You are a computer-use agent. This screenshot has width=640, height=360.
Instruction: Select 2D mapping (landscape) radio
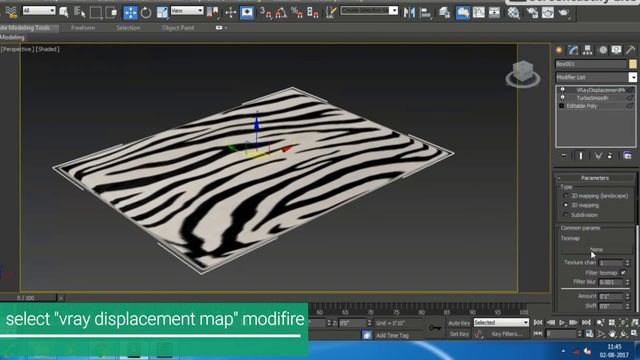(566, 196)
